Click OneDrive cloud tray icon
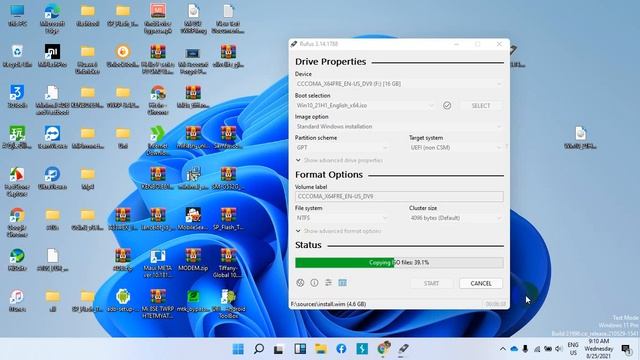 [514, 349]
